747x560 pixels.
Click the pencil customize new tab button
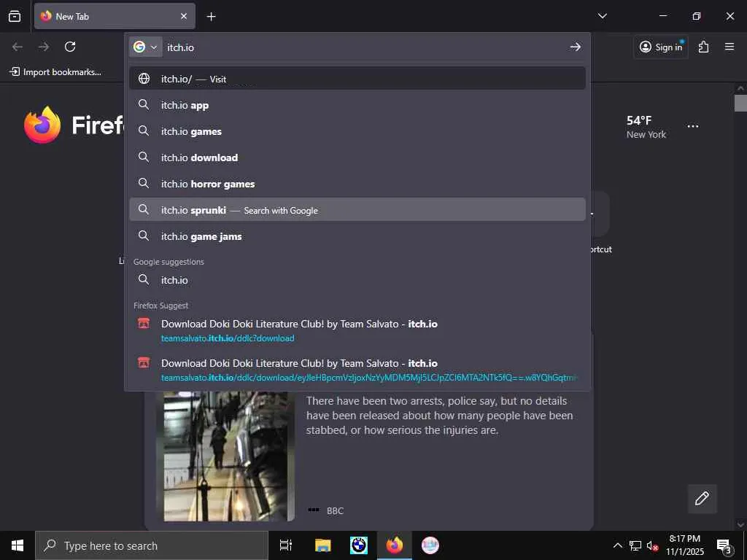(x=702, y=499)
